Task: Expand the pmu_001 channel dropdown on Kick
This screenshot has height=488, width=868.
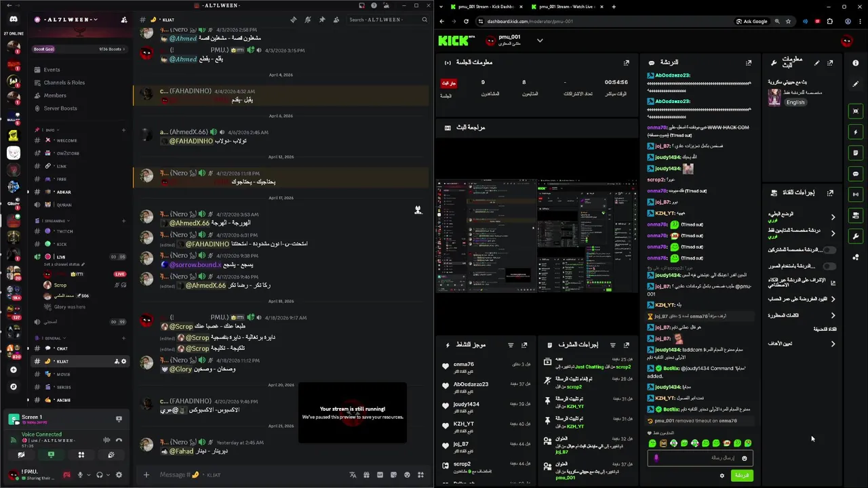Action: (540, 41)
